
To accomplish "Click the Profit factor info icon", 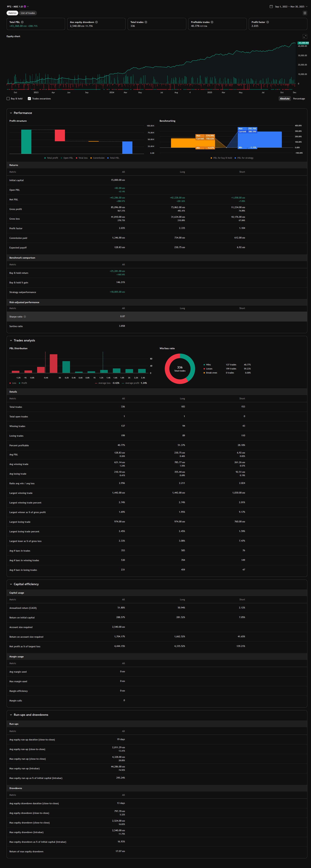I will 268,22.
